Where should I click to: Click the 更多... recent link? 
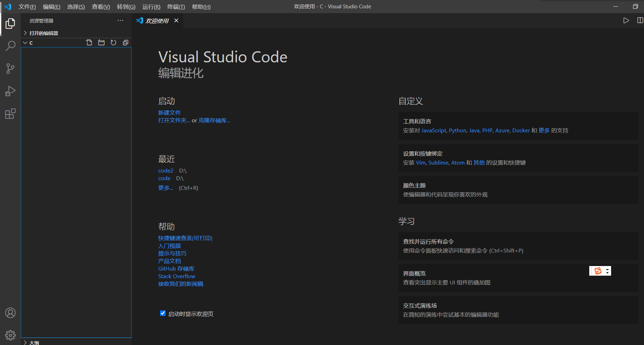tap(166, 188)
